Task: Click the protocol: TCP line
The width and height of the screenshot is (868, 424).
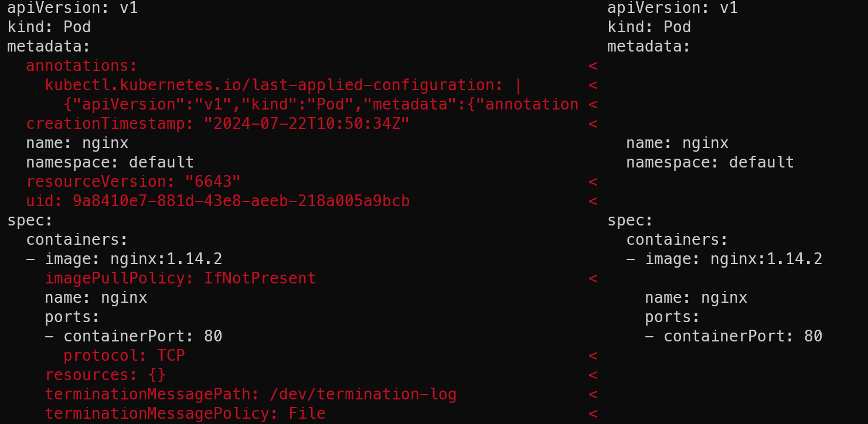Action: tap(124, 355)
